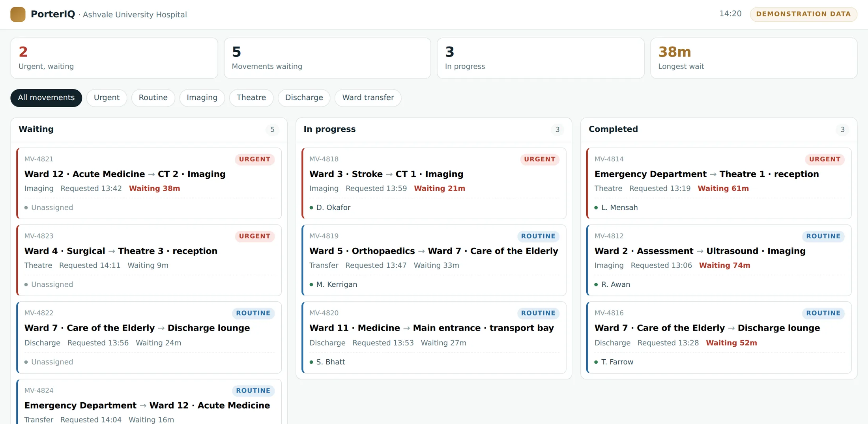
Task: Click Waiting 24m on MV-4822
Action: click(158, 343)
